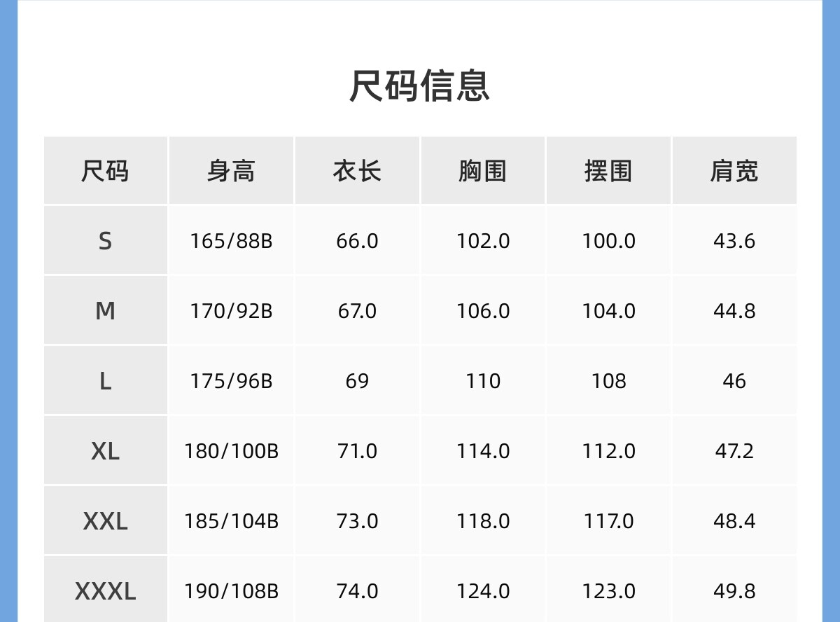The height and width of the screenshot is (622, 840).
Task: Click the 衣长 column header
Action: click(x=357, y=171)
